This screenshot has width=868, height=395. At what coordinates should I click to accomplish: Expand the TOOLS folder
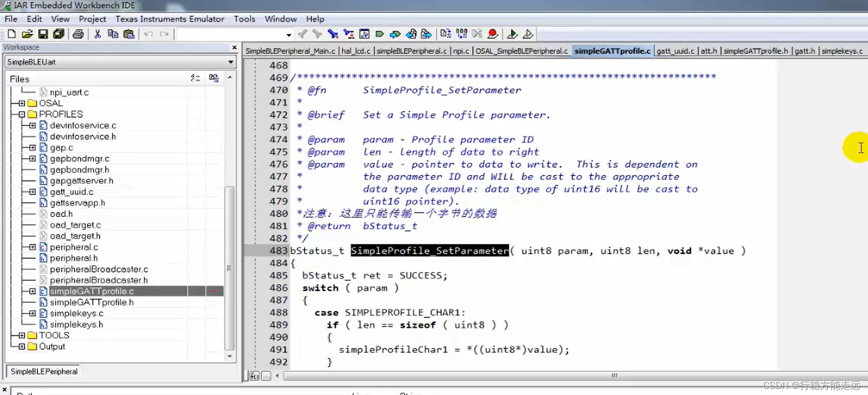(22, 335)
